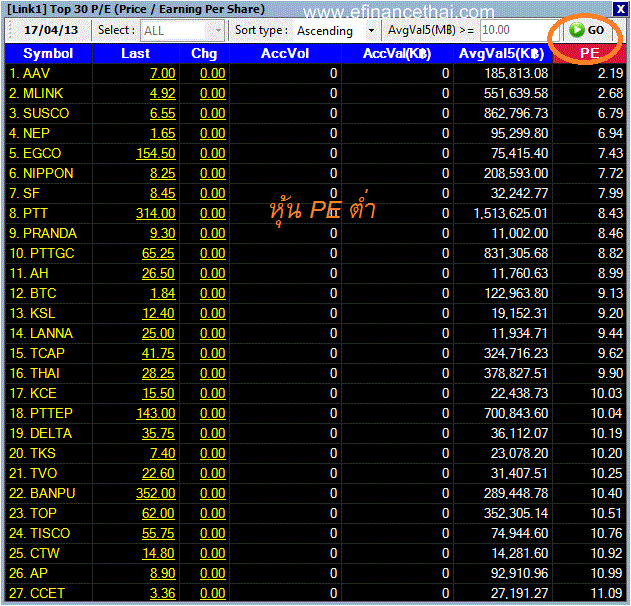Image resolution: width=631 pixels, height=606 pixels.
Task: Click AvgVal5 value 1,513,625.01
Action: [510, 213]
